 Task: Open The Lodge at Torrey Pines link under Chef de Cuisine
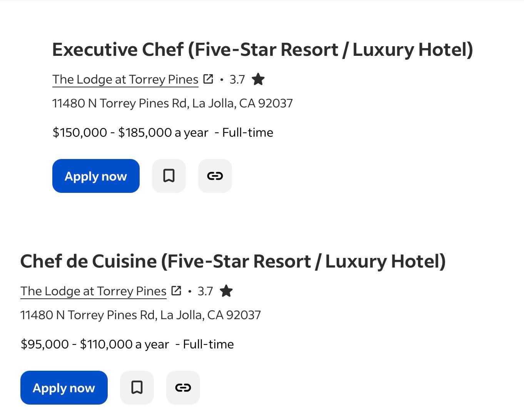93,291
